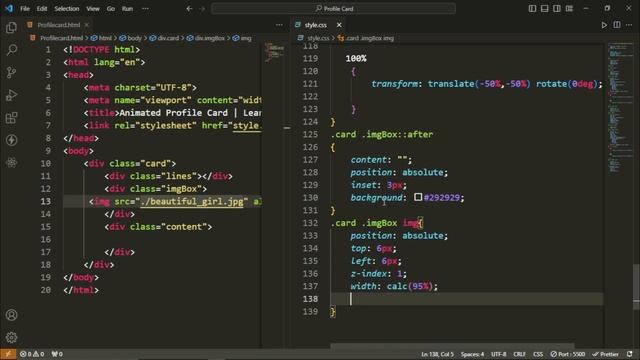The image size is (640, 360).
Task: Split the editor right
Action: click(617, 25)
